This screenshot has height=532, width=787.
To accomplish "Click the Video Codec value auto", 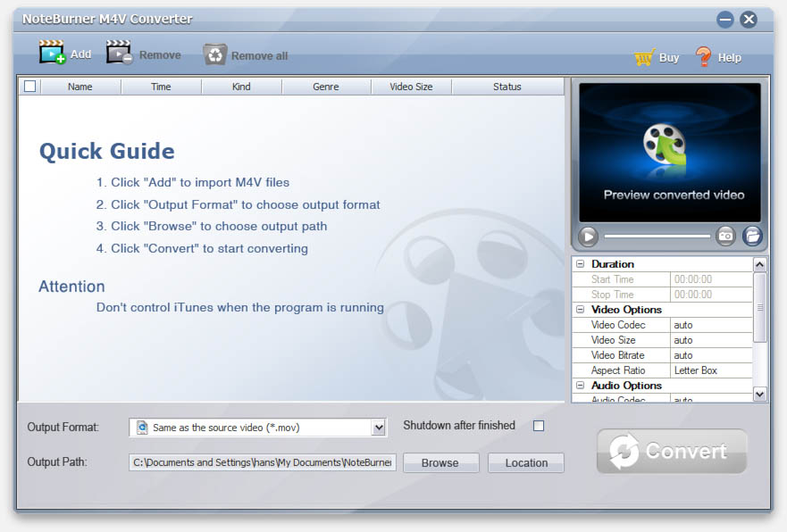I will point(711,325).
